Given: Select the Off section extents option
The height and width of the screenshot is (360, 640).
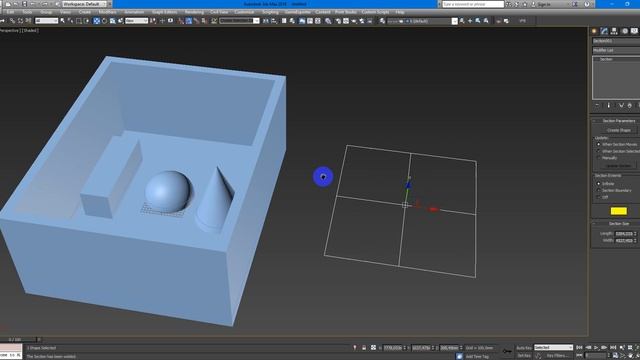Looking at the screenshot, I should click(x=599, y=197).
